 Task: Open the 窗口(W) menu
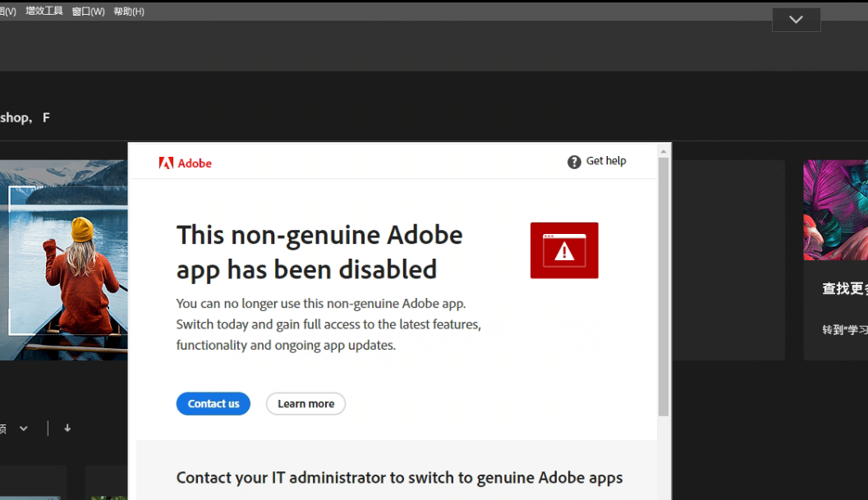pyautogui.click(x=88, y=11)
